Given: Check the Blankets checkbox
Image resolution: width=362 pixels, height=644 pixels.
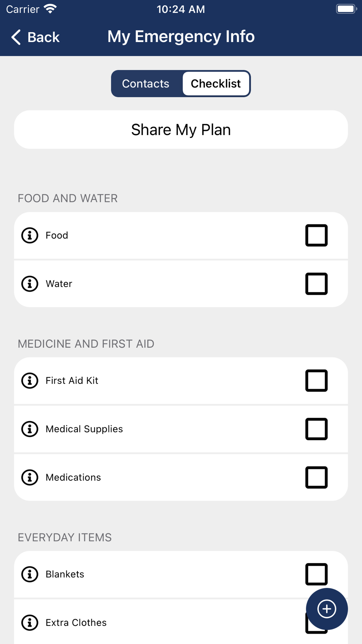Looking at the screenshot, I should (x=316, y=574).
